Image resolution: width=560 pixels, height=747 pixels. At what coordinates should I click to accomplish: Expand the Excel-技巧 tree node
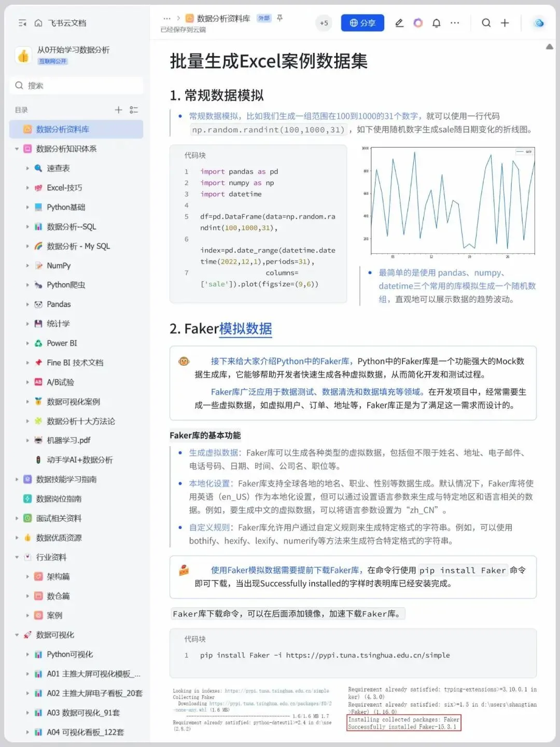click(x=27, y=188)
